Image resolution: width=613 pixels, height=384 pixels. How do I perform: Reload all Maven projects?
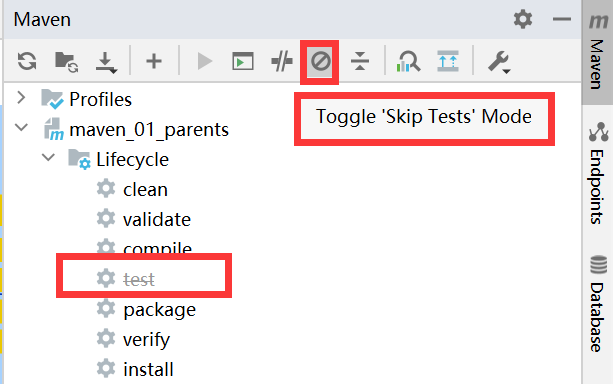coord(27,61)
